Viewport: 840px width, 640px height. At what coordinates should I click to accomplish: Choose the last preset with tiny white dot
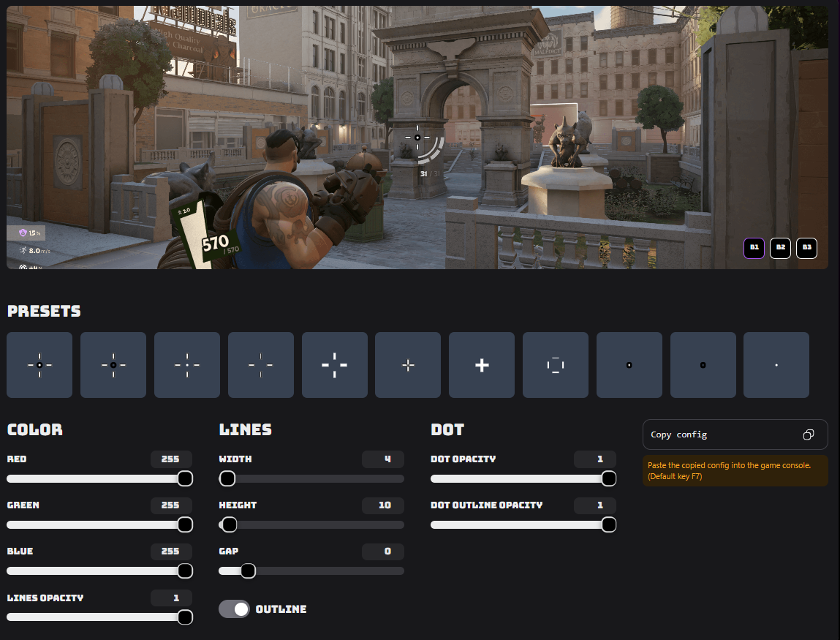pyautogui.click(x=776, y=365)
